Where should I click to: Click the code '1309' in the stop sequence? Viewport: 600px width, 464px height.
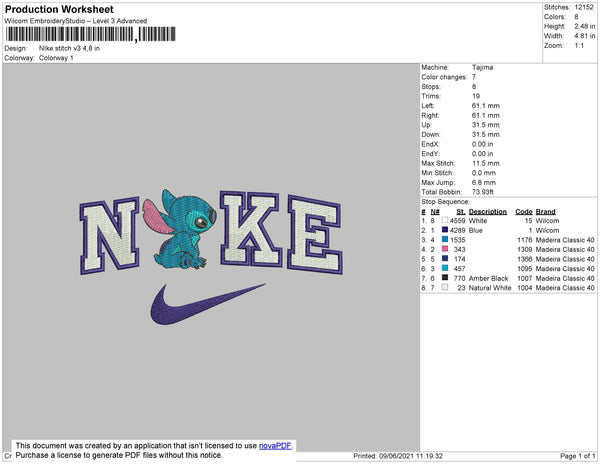[524, 249]
